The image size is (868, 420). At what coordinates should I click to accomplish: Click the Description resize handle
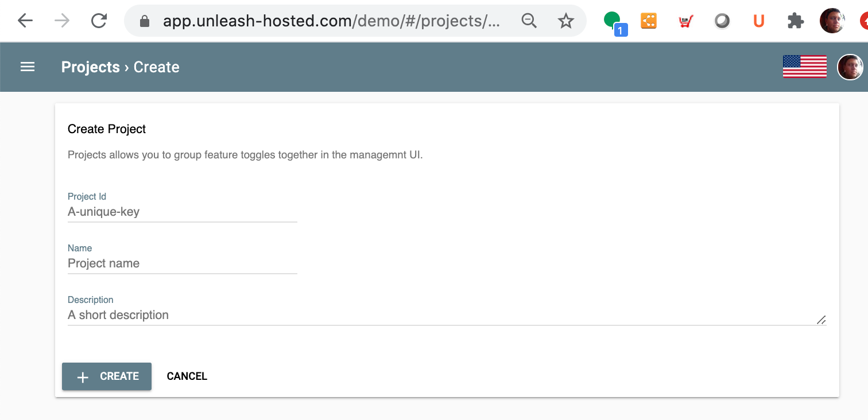tap(821, 320)
